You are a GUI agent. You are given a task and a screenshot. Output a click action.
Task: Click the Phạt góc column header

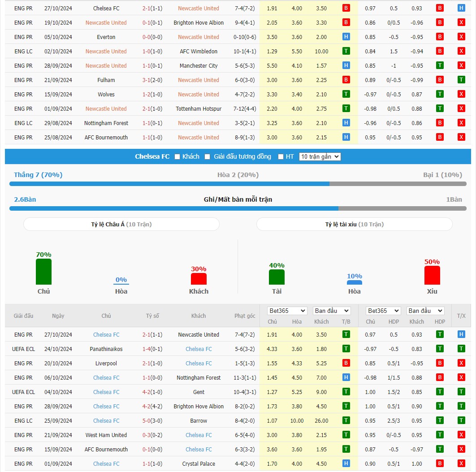click(245, 316)
